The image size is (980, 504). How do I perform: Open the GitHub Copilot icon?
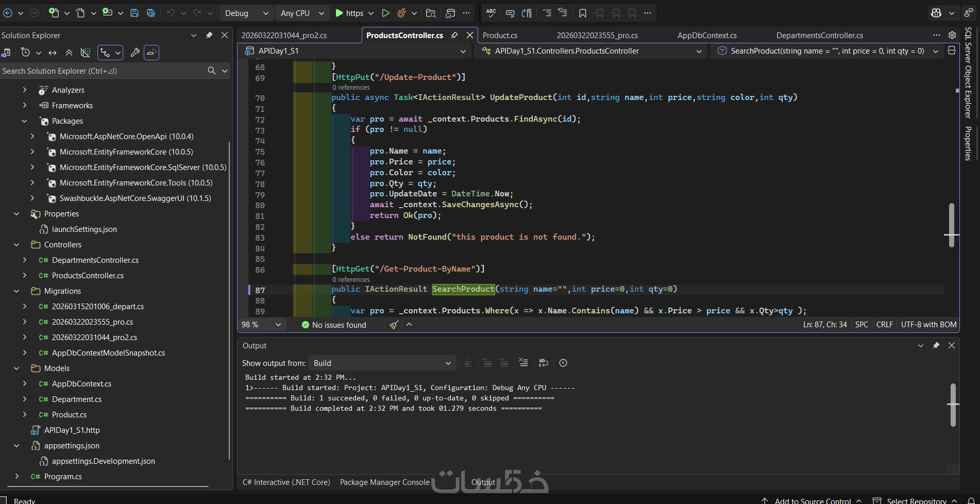pos(936,13)
